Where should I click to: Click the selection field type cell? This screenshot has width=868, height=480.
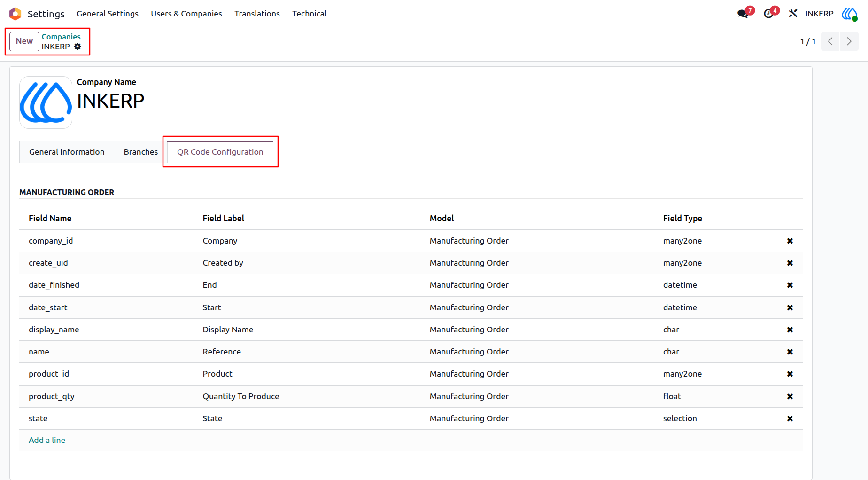680,418
